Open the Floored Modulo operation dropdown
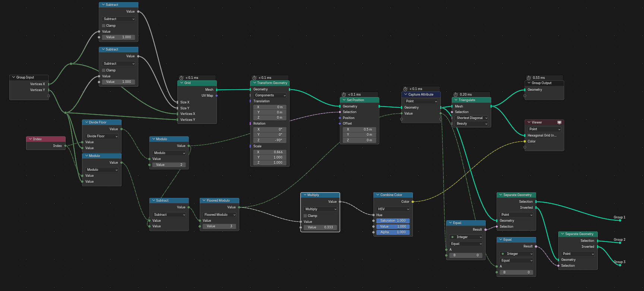Viewport: 644px width, 291px height. pyautogui.click(x=220, y=215)
